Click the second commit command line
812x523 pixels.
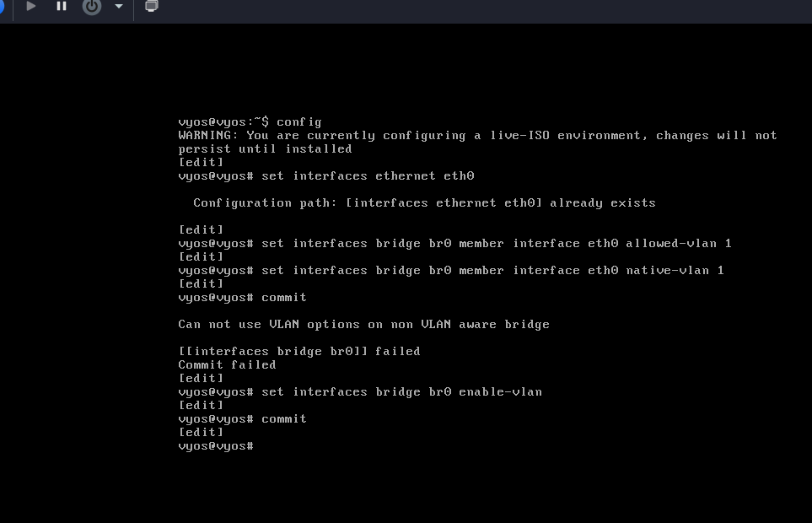pyautogui.click(x=243, y=419)
